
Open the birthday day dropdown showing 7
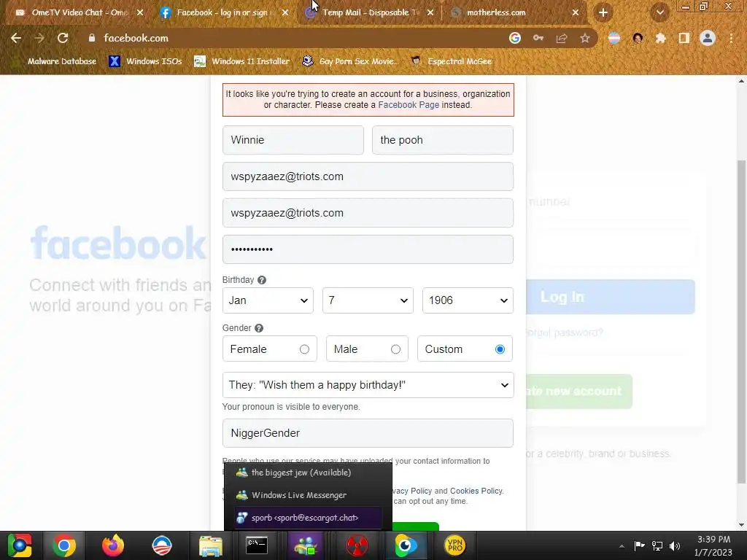click(x=368, y=300)
